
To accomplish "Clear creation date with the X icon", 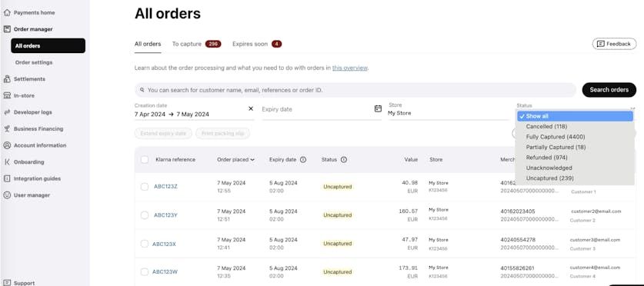I will (x=251, y=108).
